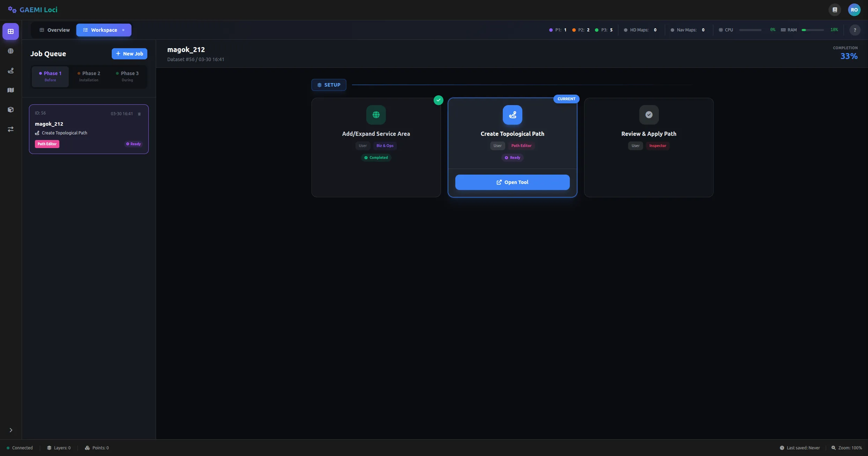Click the globe icon in left sidebar

(11, 51)
